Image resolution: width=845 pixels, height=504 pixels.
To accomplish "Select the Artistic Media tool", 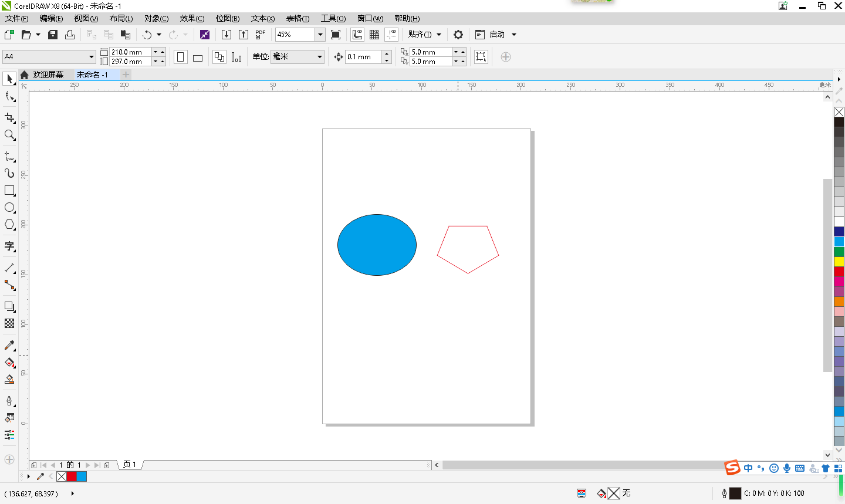I will [9, 173].
